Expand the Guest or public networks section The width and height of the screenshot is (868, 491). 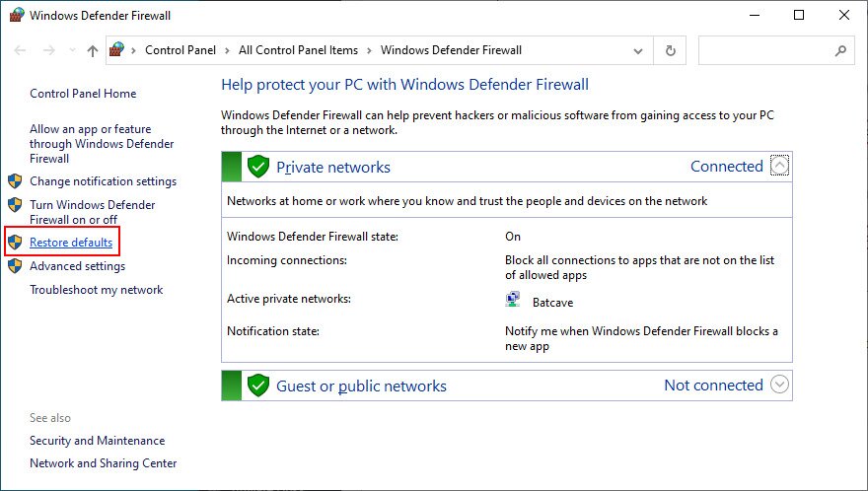click(779, 385)
